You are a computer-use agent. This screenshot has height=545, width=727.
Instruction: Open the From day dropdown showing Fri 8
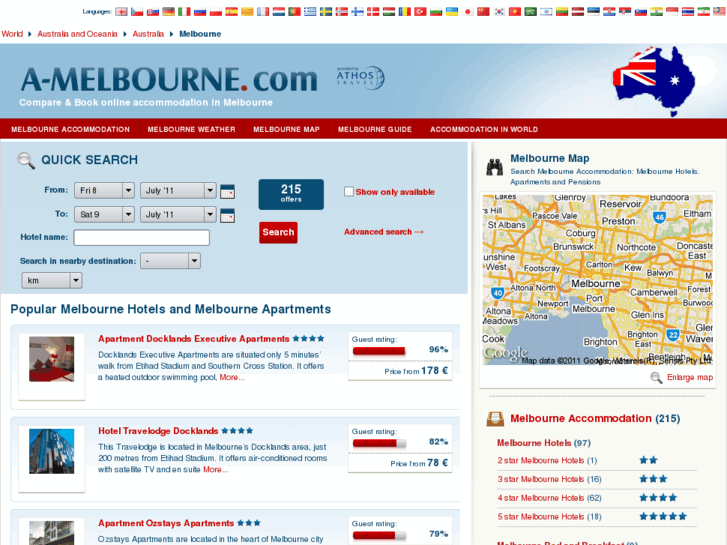click(x=104, y=190)
